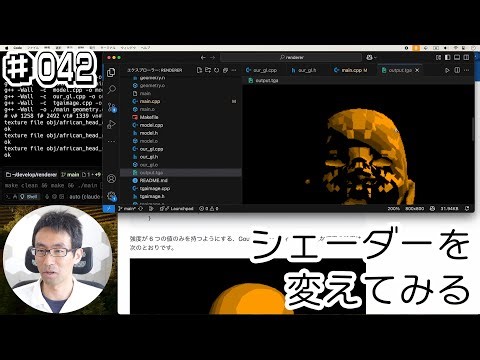Show additional activity bar views (three dots)
The width and height of the screenshot is (480, 360).
click(x=111, y=141)
